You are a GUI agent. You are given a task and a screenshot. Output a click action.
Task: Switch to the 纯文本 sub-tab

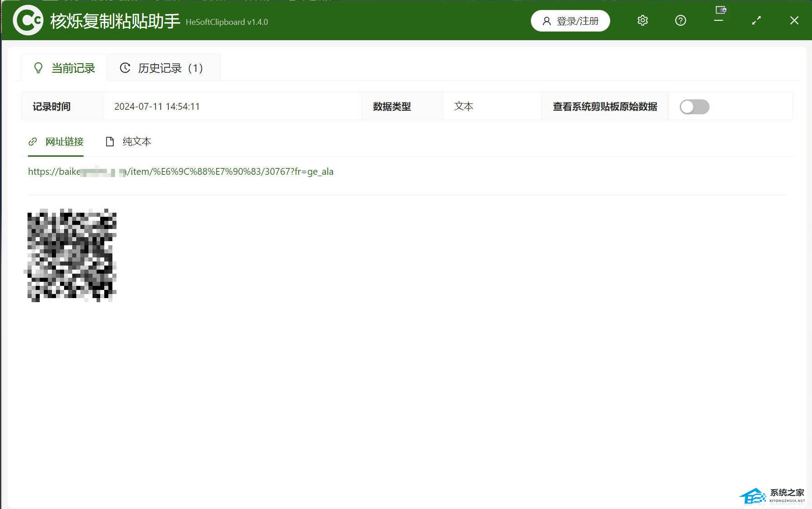point(128,142)
